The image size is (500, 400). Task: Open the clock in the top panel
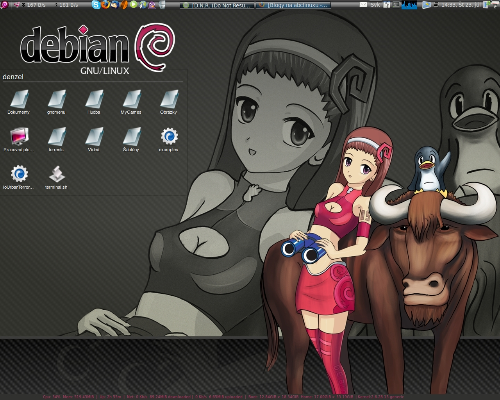(x=461, y=5)
